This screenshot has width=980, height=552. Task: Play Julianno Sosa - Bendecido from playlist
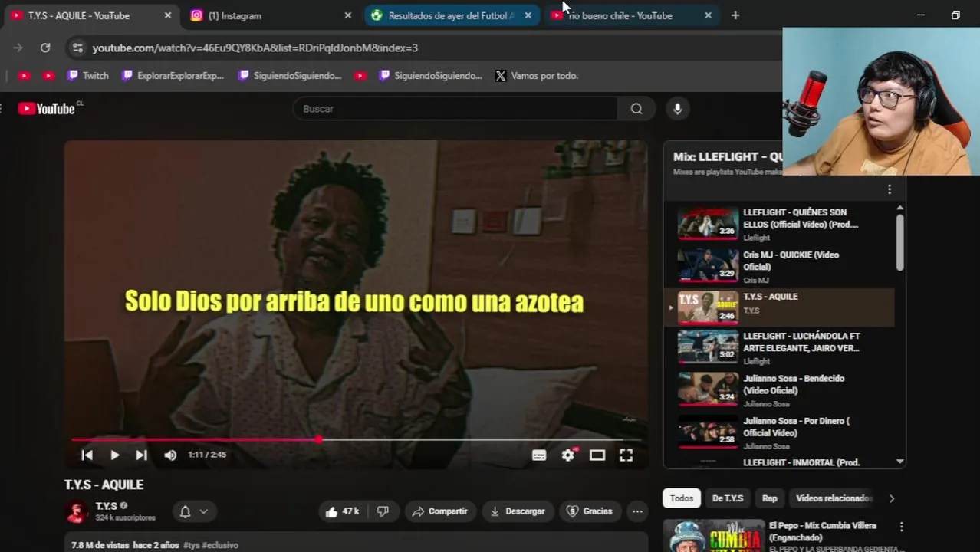click(779, 390)
